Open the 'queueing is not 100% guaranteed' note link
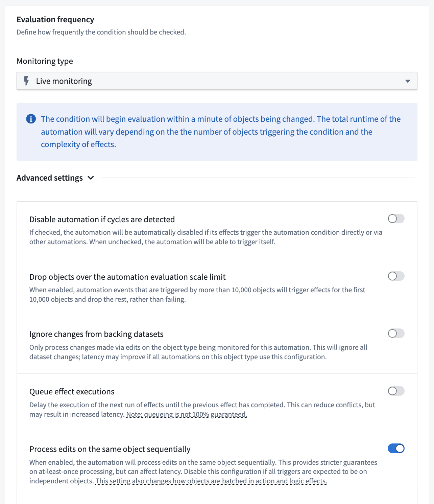Viewport: 434px width, 504px height. pyautogui.click(x=187, y=414)
